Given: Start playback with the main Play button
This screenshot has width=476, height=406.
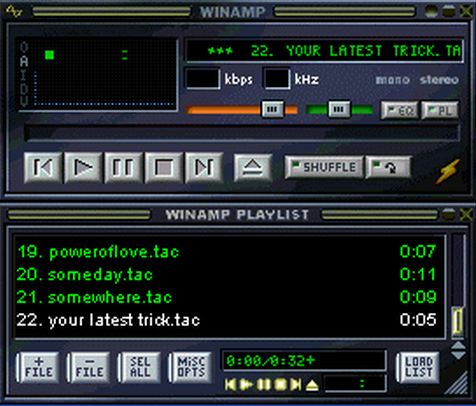Looking at the screenshot, I should coord(83,167).
